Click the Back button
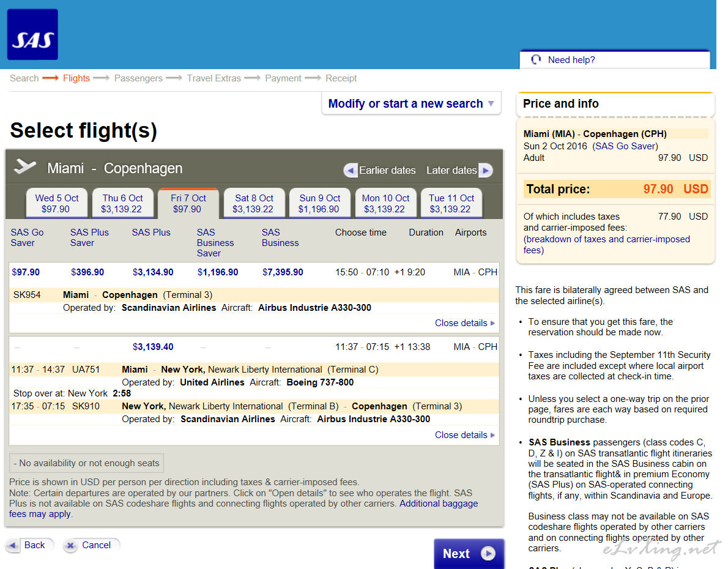The width and height of the screenshot is (728, 569). coord(29,545)
